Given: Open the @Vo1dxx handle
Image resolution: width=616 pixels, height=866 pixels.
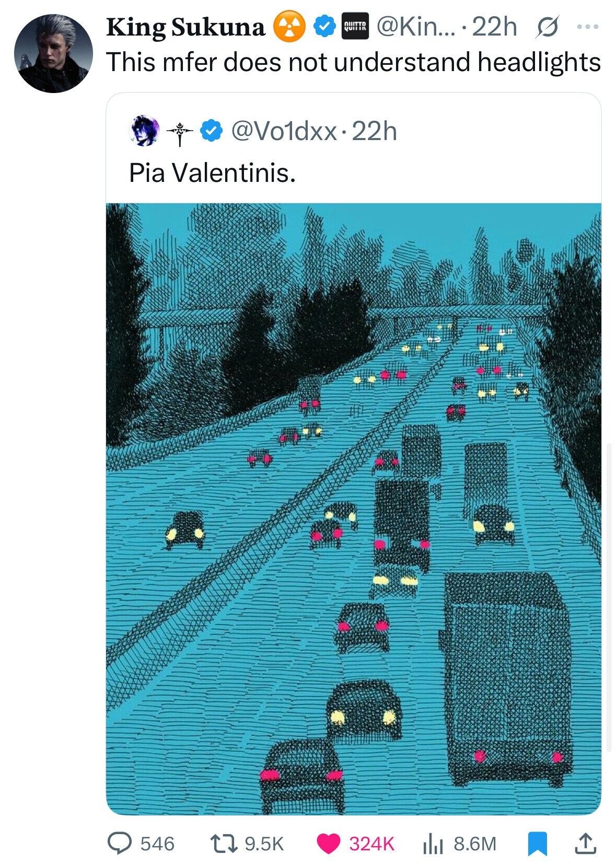Looking at the screenshot, I should coord(283,131).
